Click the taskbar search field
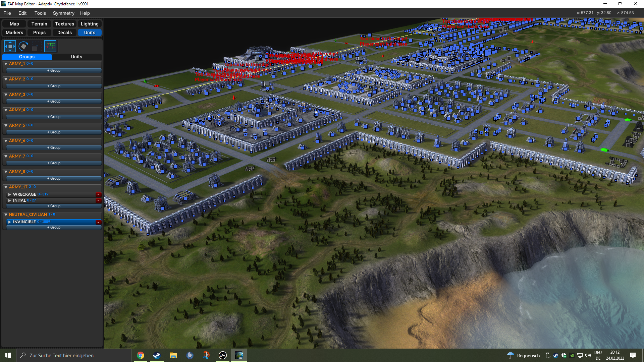644x362 pixels. pyautogui.click(x=74, y=355)
